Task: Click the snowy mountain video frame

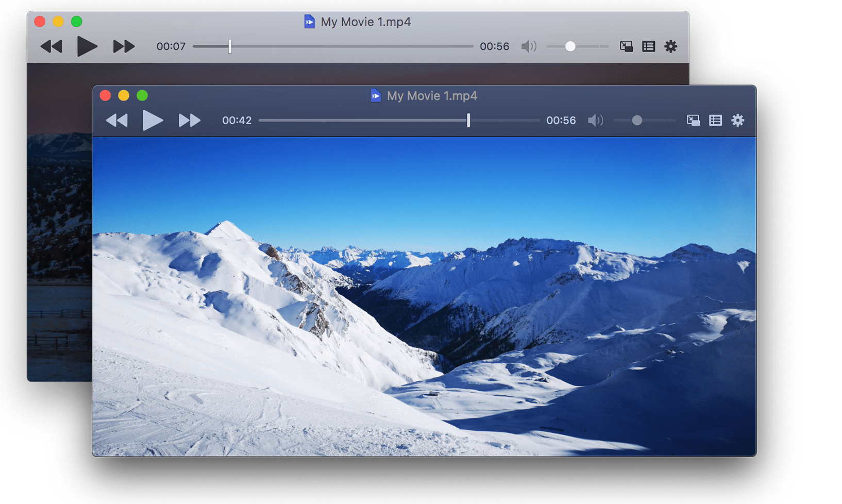Action: pyautogui.click(x=424, y=296)
